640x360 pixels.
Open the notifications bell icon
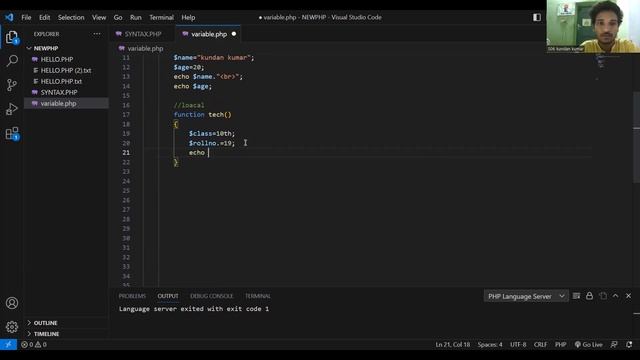[629, 344]
